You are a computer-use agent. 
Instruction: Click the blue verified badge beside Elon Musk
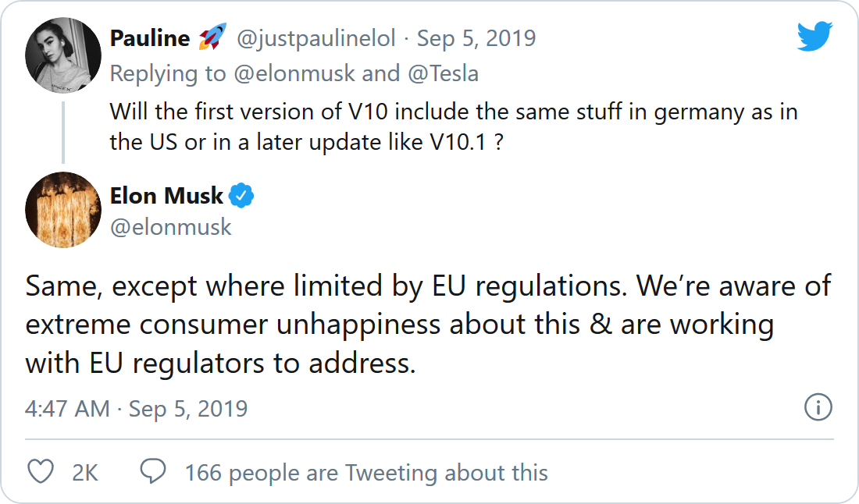242,196
